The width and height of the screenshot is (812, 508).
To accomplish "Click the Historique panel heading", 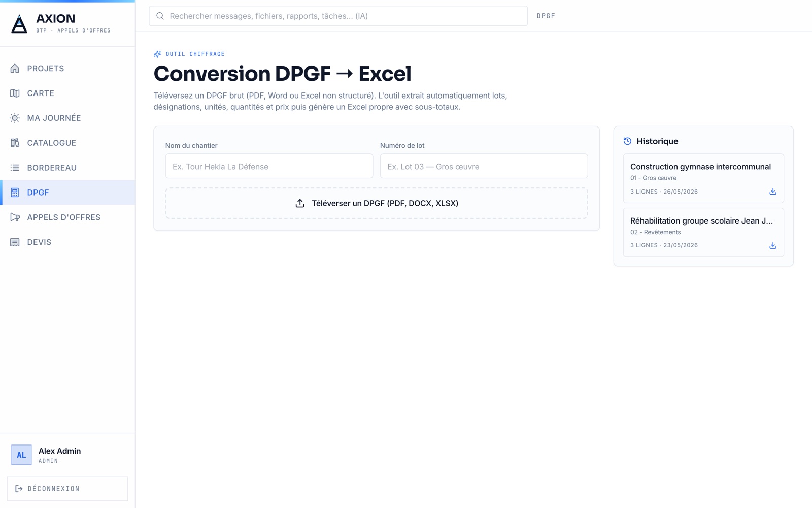I will (657, 141).
